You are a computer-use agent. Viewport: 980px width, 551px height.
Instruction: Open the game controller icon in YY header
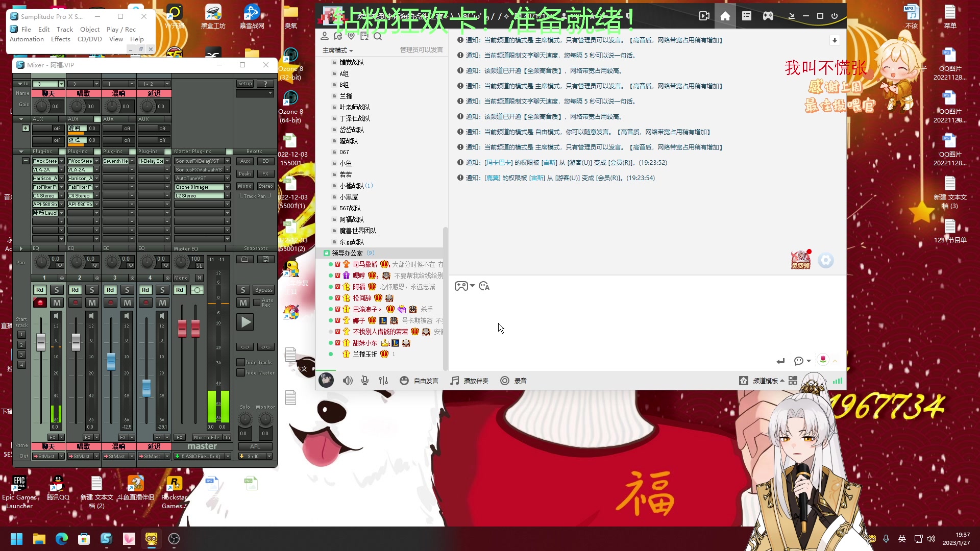tap(768, 16)
